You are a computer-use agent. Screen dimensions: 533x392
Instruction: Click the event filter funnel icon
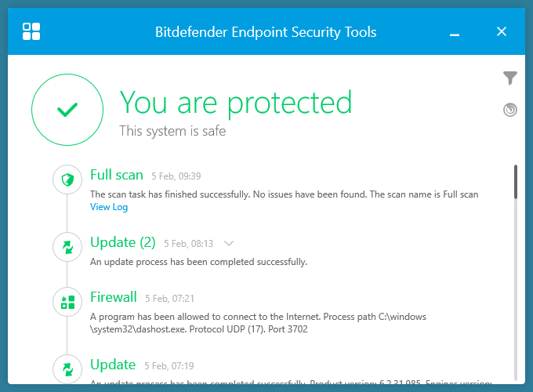(x=510, y=78)
